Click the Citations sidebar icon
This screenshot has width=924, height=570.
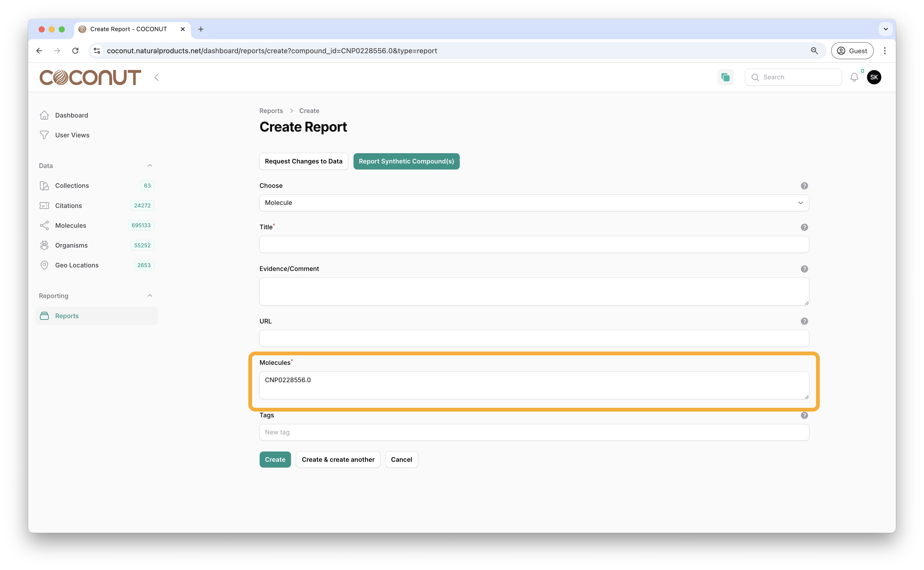click(44, 205)
